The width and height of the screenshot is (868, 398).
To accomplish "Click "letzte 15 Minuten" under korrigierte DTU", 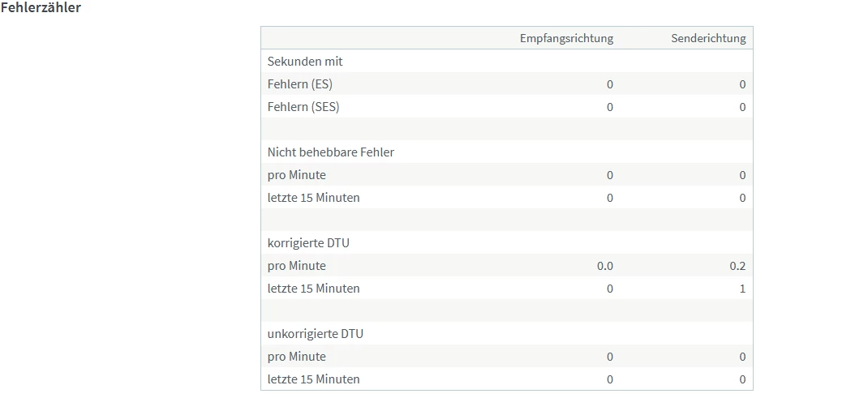I will click(x=314, y=288).
